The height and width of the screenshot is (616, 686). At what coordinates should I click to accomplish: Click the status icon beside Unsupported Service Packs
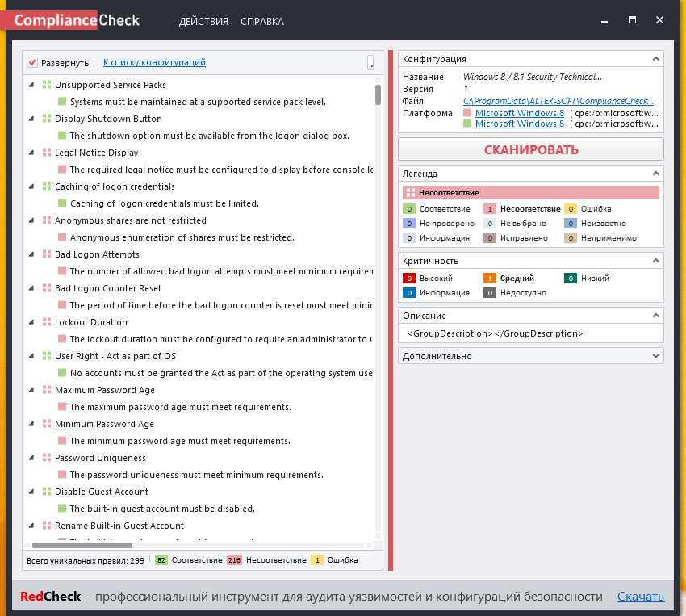47,85
